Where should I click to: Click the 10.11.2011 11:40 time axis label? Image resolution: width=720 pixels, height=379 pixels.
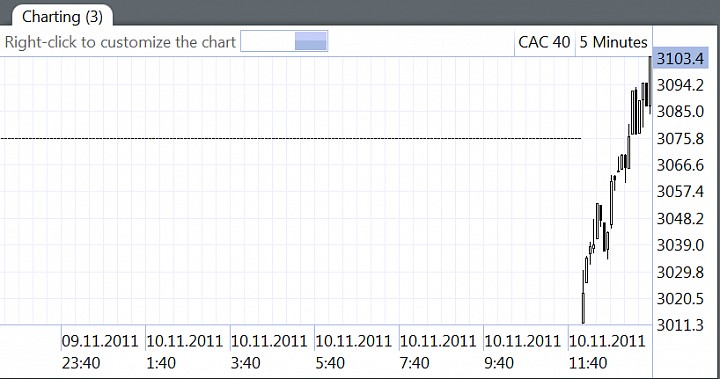(x=607, y=352)
